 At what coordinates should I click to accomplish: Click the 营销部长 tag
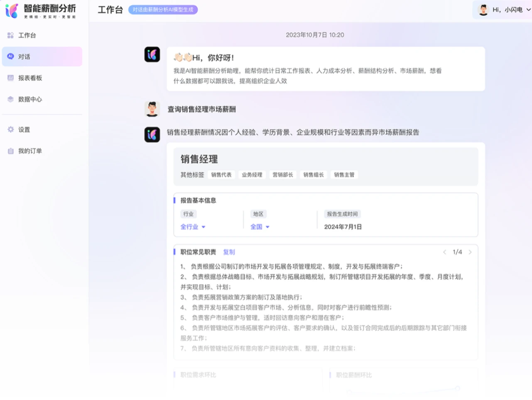[283, 175]
